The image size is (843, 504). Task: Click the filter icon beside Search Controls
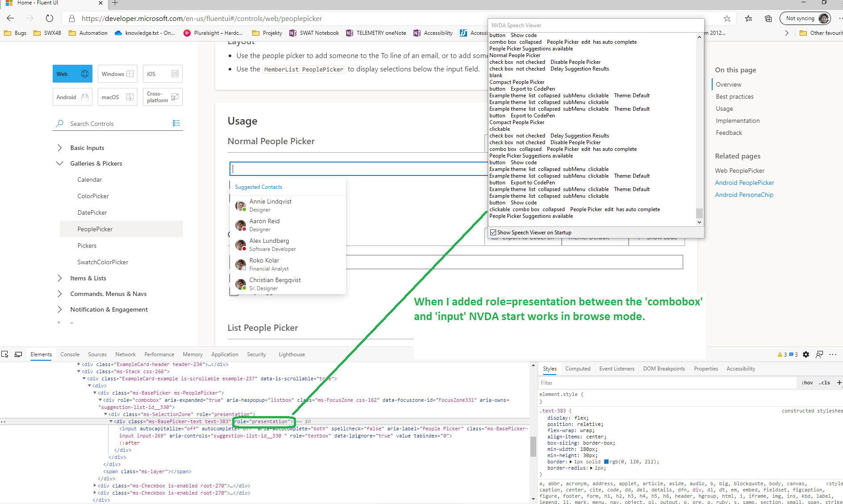pos(176,123)
